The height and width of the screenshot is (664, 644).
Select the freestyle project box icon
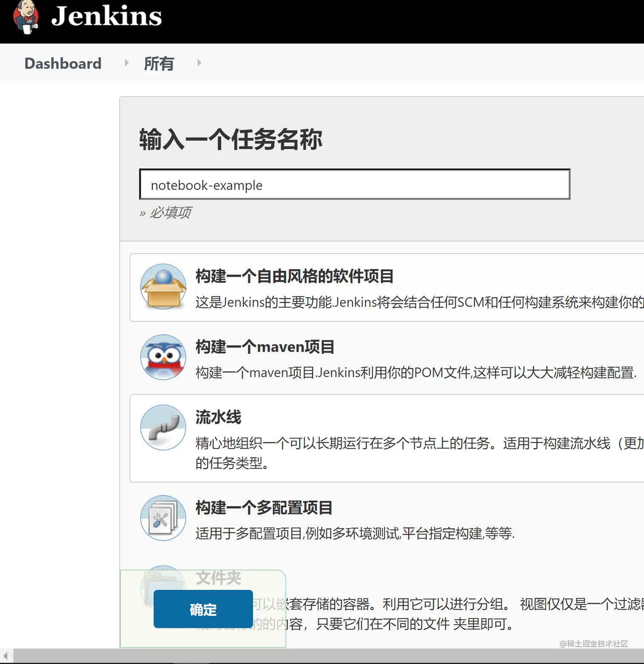(163, 286)
